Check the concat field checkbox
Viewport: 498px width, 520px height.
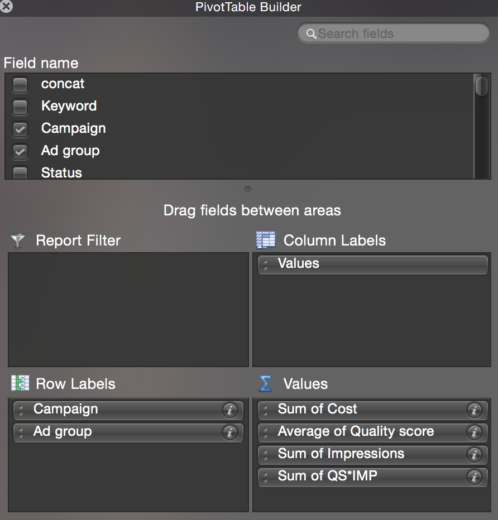click(x=20, y=84)
